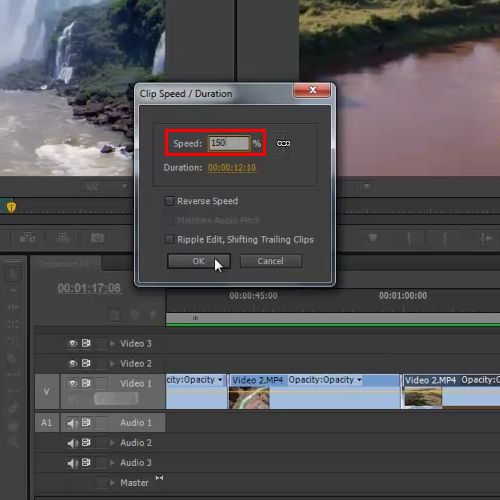Image resolution: width=500 pixels, height=500 pixels.
Task: Open program monitor resolution dropdown
Action: pyautogui.click(x=367, y=186)
